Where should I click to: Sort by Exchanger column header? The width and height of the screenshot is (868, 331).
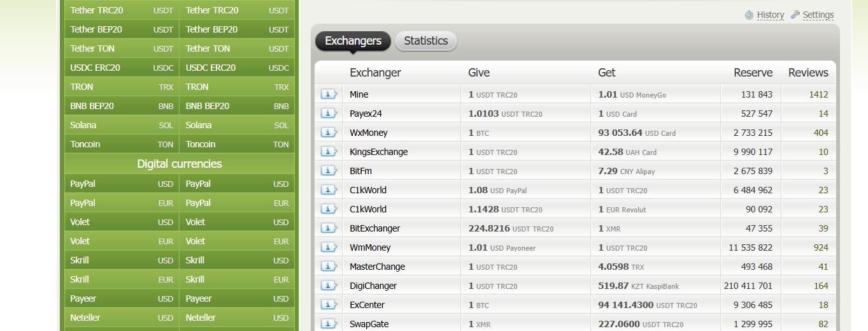click(x=375, y=73)
